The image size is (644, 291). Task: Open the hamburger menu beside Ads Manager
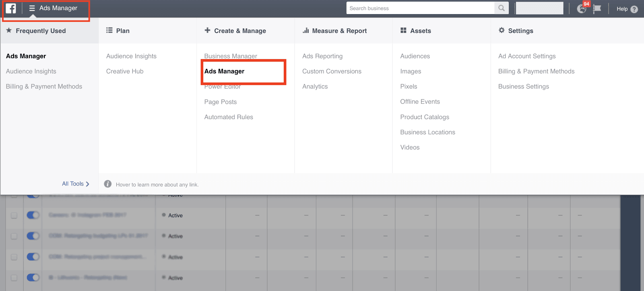pos(32,8)
